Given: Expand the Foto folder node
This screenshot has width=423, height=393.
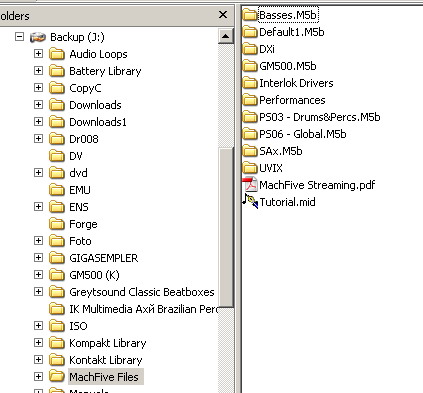Looking at the screenshot, I should click(x=39, y=241).
